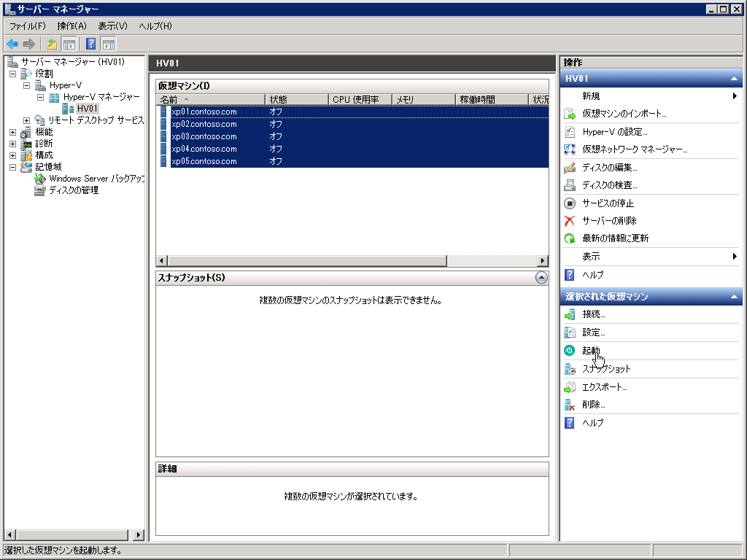Toggle the console tree pane toolbar icon
The image size is (747, 560).
click(69, 44)
